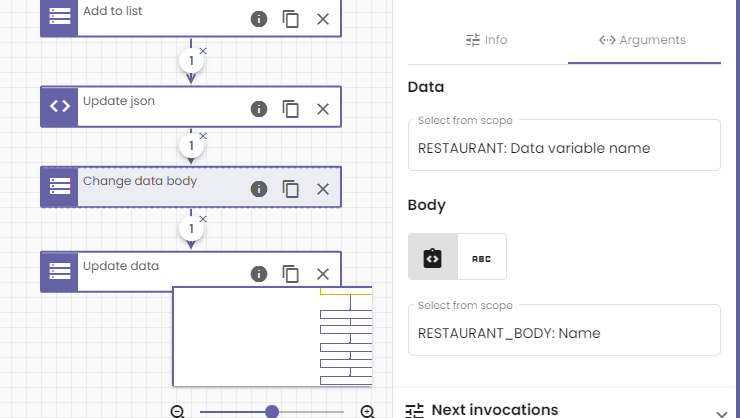Adjust the canvas zoom slider handle
This screenshot has height=418, width=740.
click(272, 412)
